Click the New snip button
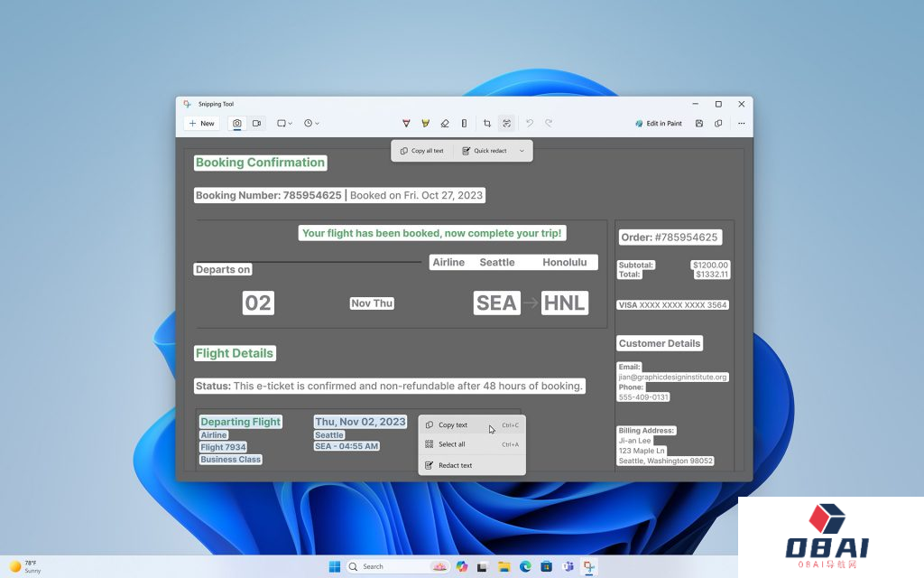The height and width of the screenshot is (578, 924). click(201, 123)
